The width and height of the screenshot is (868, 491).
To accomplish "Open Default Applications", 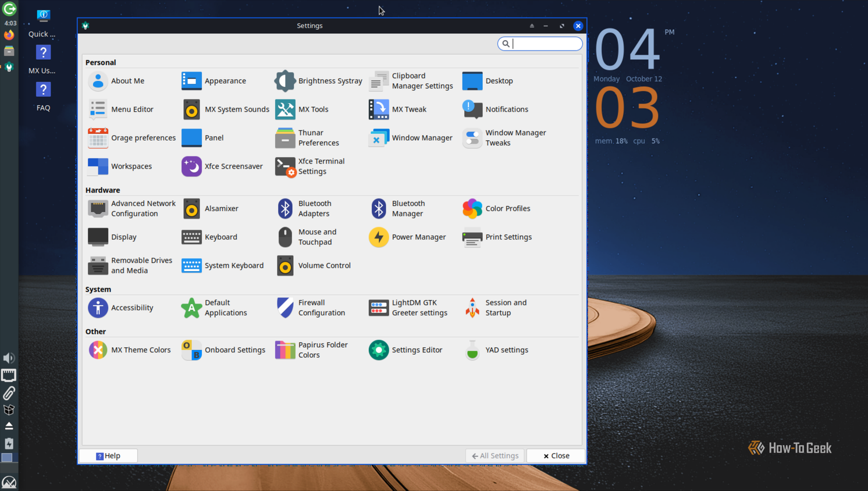I will pos(215,308).
